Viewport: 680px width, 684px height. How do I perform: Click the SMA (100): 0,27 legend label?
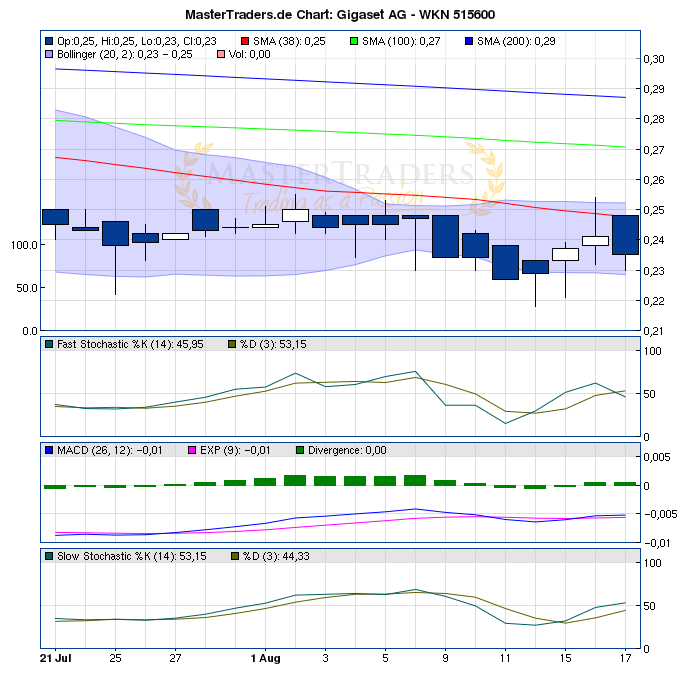point(401,41)
